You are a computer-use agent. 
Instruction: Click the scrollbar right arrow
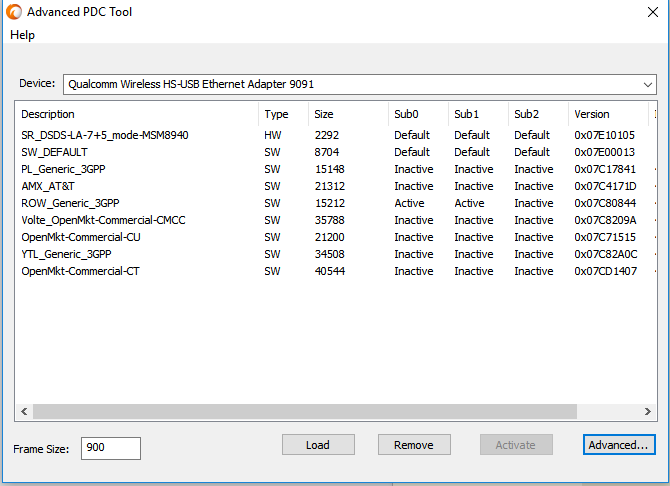(x=647, y=412)
